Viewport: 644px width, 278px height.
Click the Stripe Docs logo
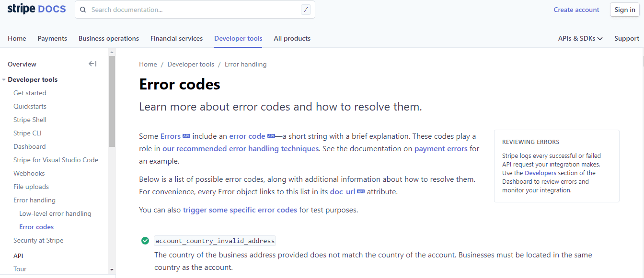[36, 9]
